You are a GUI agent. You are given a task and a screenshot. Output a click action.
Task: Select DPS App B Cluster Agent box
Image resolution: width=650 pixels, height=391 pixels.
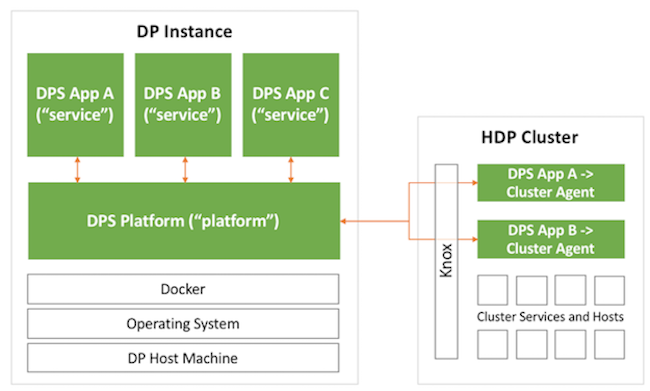pos(551,239)
